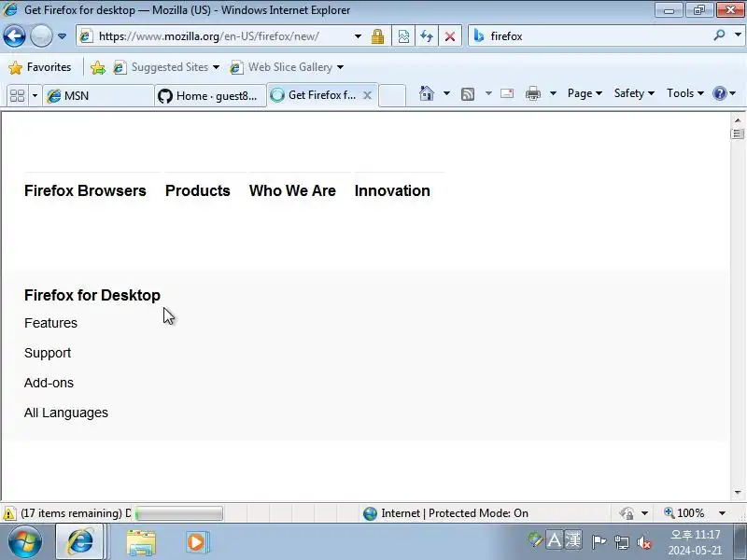Open the search provider dropdown arrow

point(738,35)
